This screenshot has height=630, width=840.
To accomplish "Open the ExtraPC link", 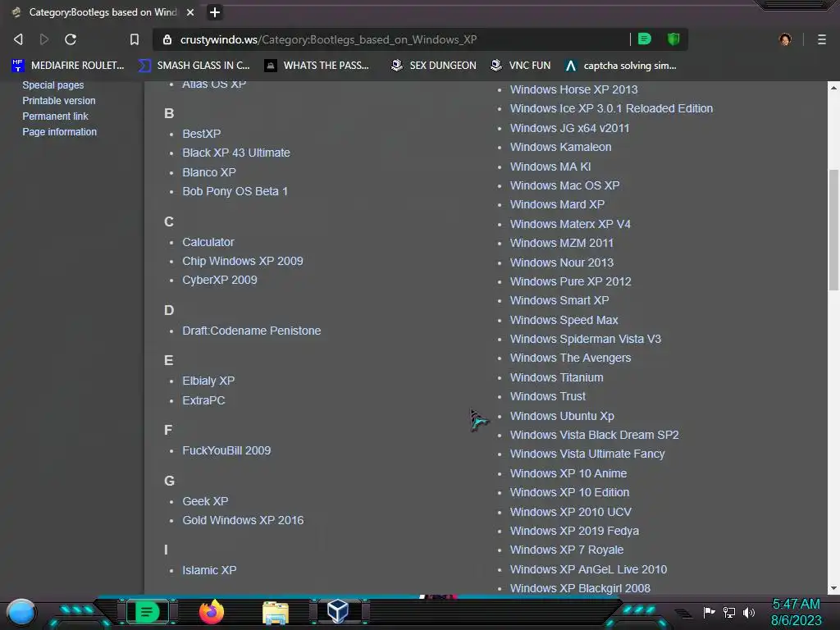I will (x=203, y=400).
